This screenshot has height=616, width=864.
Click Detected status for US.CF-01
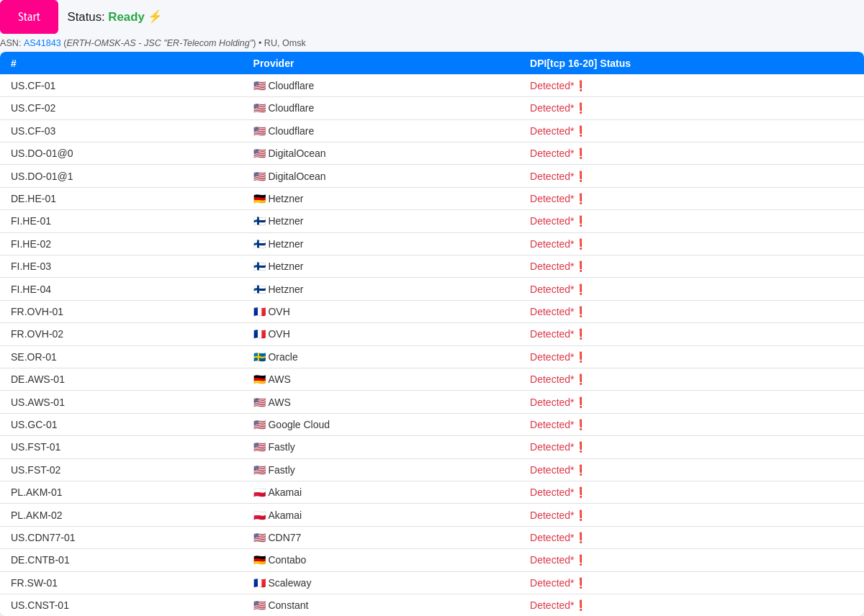552,86
